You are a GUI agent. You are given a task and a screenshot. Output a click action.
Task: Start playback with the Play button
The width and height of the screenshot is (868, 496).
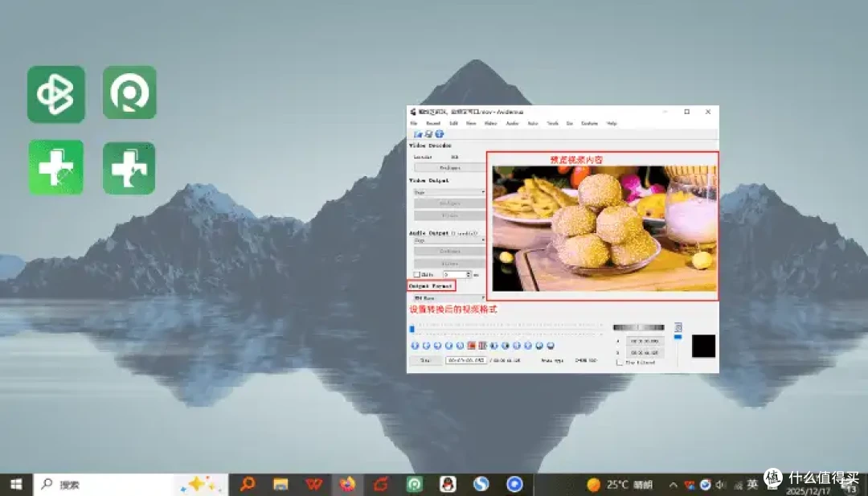click(415, 346)
